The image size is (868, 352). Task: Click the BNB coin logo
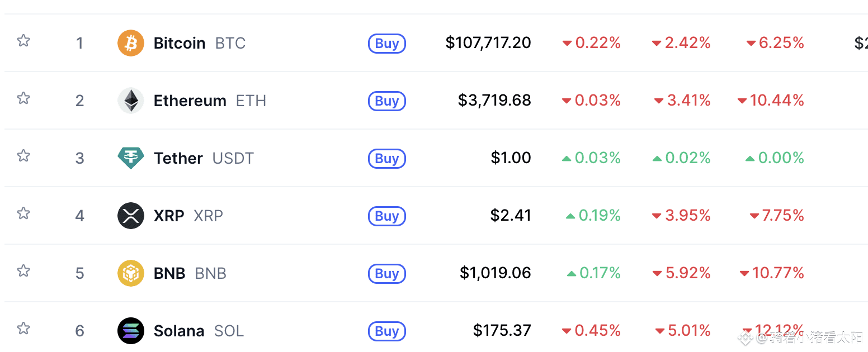click(131, 273)
